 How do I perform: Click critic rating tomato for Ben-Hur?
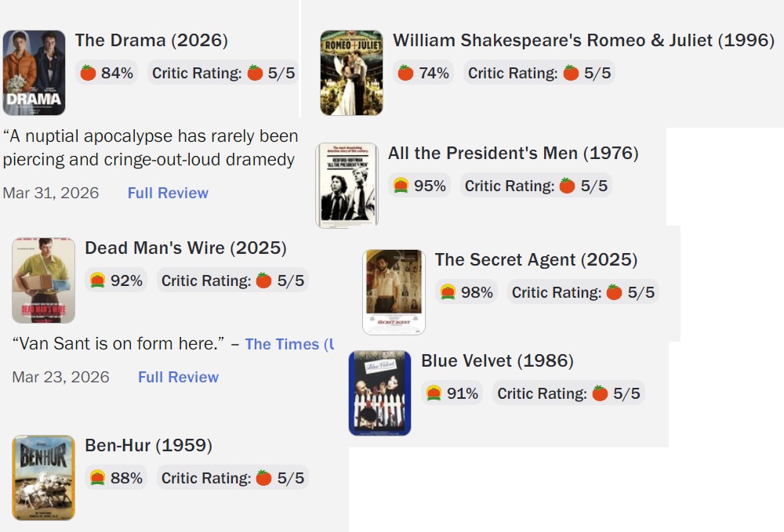[264, 478]
